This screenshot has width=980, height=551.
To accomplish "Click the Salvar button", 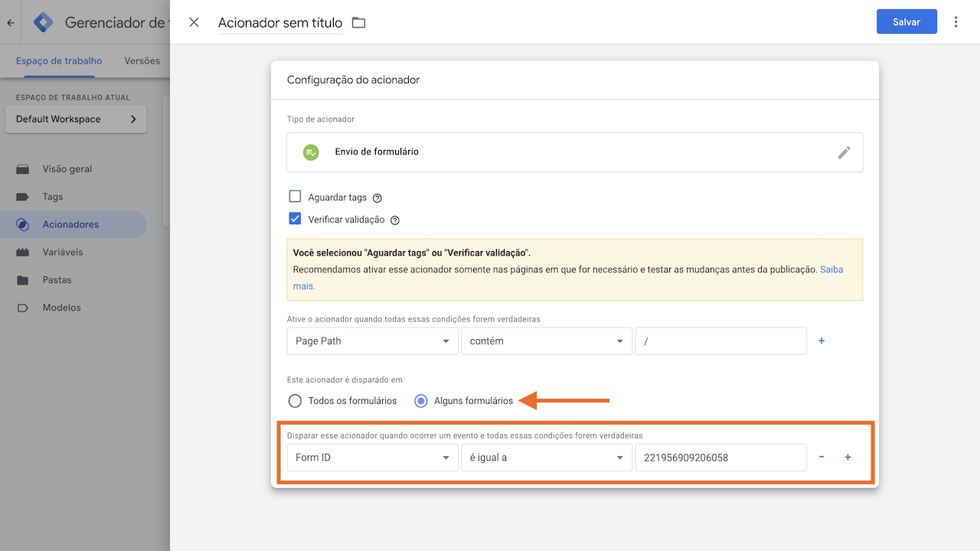I will pyautogui.click(x=906, y=21).
